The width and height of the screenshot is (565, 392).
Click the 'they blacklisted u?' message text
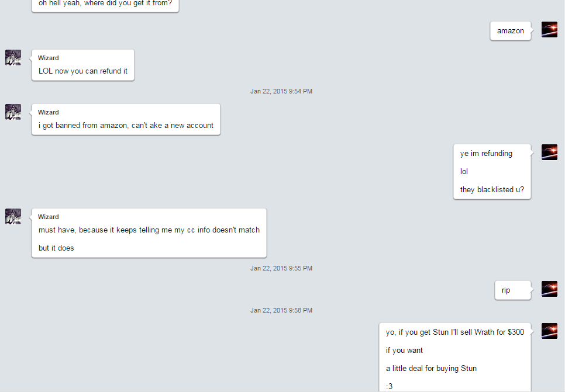(x=492, y=190)
